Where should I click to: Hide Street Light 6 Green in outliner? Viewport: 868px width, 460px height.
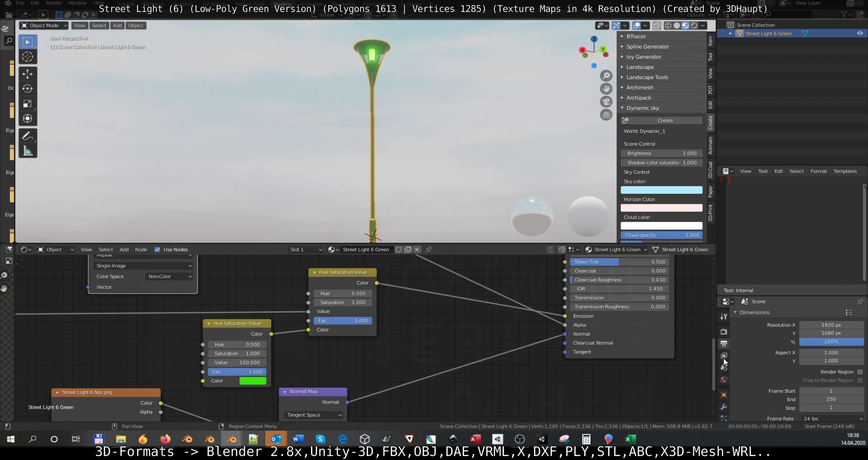coord(860,33)
